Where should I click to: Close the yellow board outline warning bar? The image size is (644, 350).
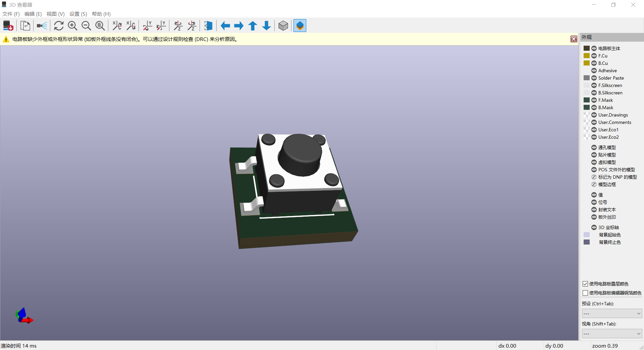coord(574,39)
